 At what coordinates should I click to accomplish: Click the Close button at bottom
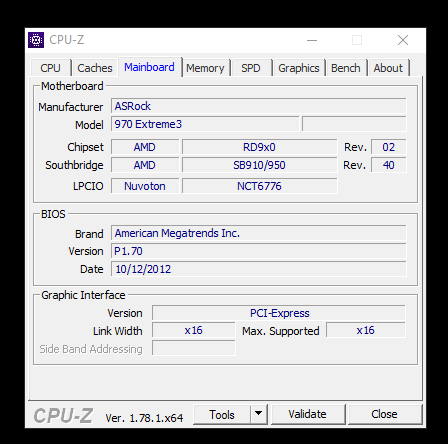pos(385,415)
